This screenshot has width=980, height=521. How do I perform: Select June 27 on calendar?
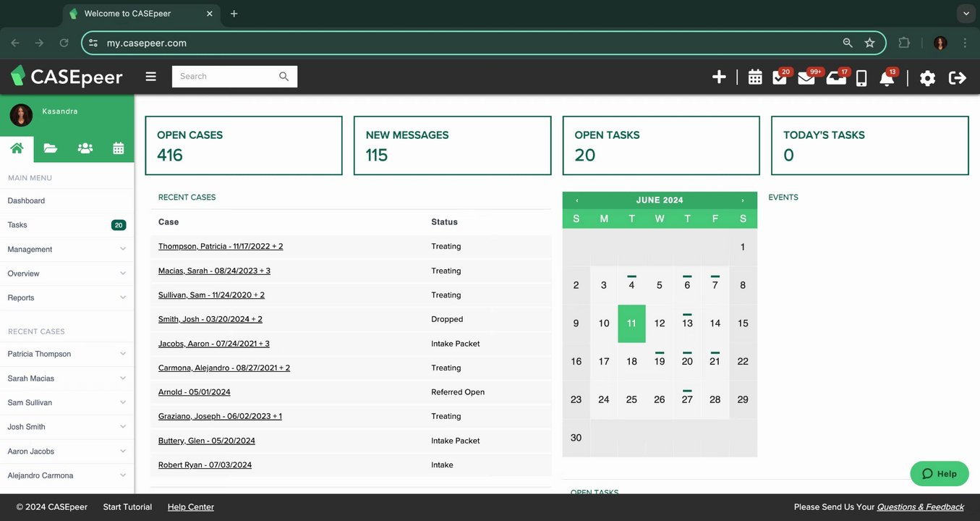click(x=687, y=399)
